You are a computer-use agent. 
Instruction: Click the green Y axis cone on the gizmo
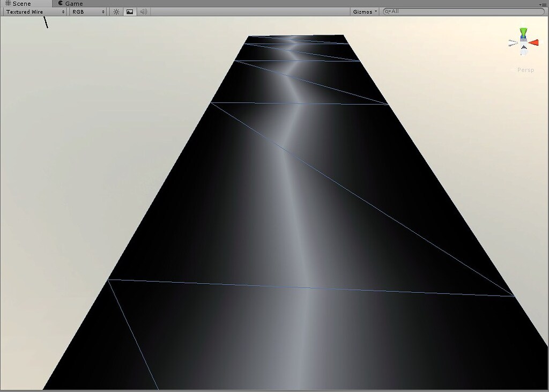point(523,32)
